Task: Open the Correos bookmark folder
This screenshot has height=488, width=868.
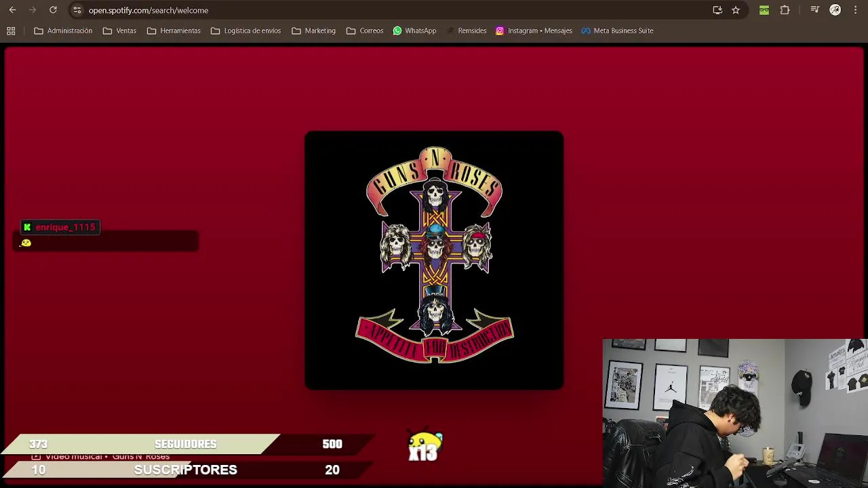Action: pos(365,30)
